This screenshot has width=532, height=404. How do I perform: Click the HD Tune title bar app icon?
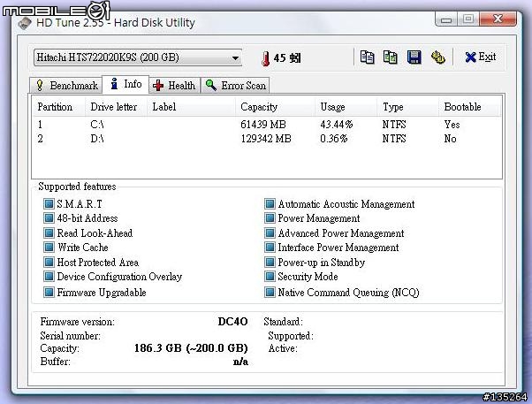point(25,24)
